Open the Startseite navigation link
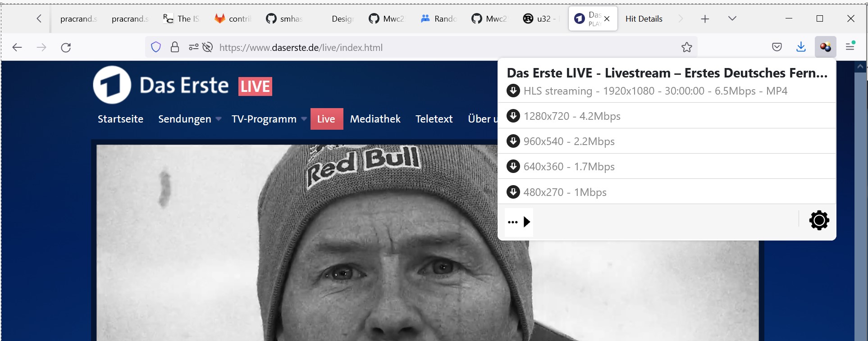 coord(120,119)
